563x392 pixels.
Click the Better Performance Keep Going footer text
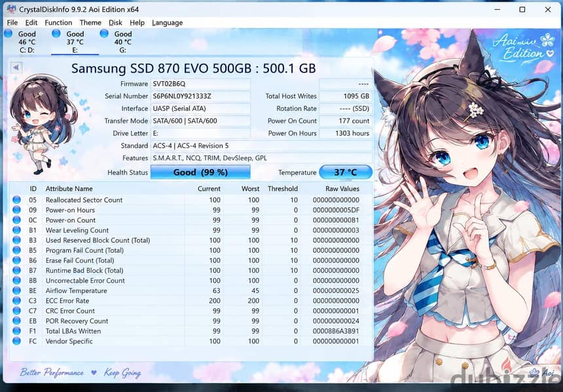[81, 373]
